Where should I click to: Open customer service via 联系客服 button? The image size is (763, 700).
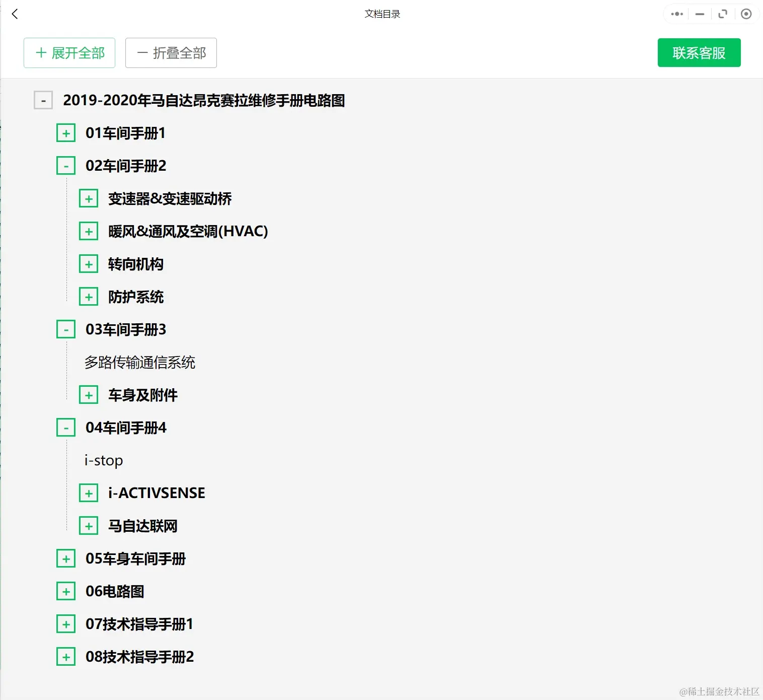699,52
